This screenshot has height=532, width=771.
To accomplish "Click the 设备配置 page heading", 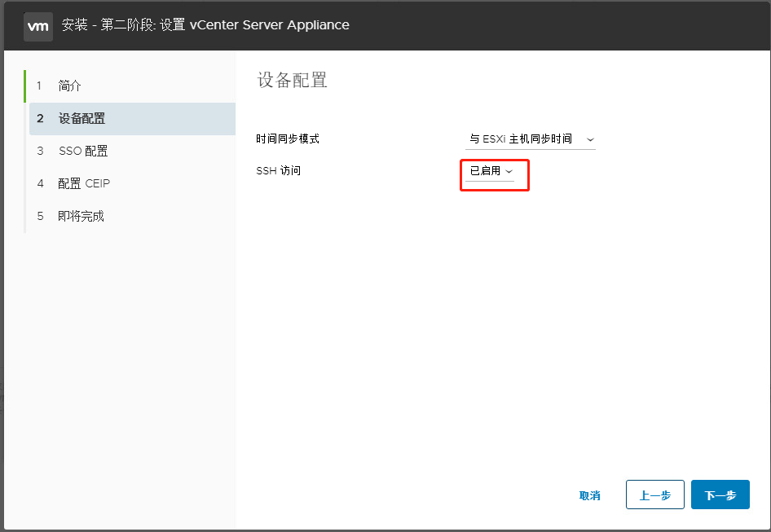I will tap(292, 80).
